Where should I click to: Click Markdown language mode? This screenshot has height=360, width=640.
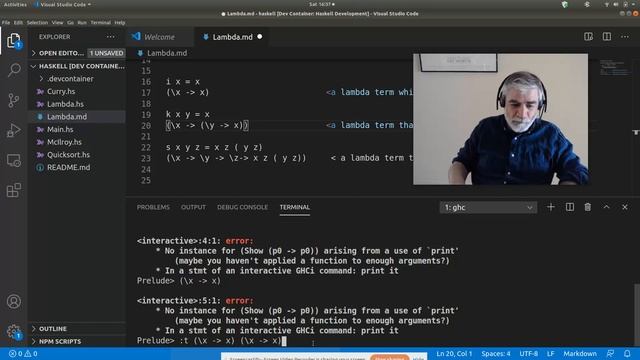580,353
